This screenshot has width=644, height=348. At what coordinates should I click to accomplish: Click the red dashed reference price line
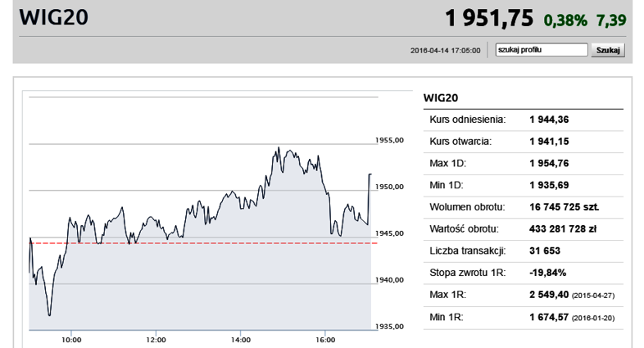(203, 243)
